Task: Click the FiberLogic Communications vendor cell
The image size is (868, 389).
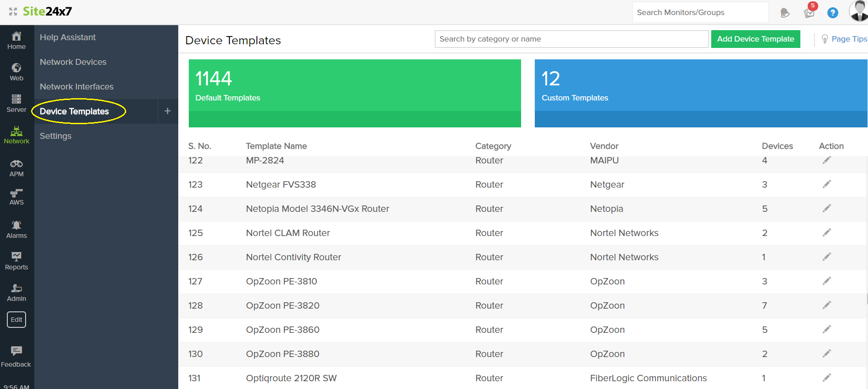Action: (649, 378)
